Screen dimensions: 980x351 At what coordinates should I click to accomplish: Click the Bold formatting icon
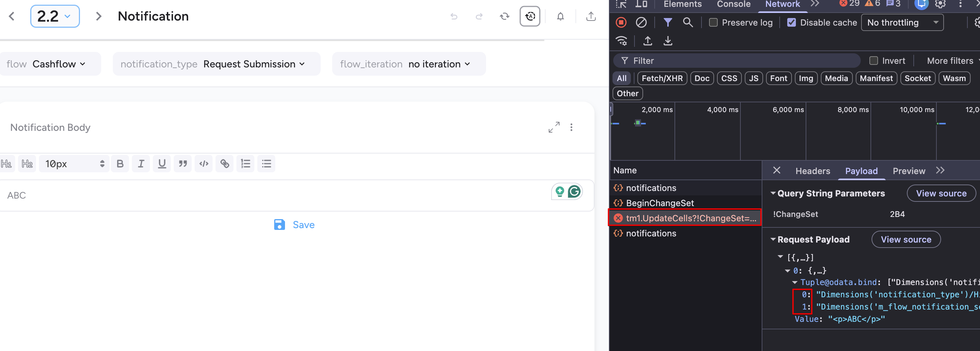point(120,164)
